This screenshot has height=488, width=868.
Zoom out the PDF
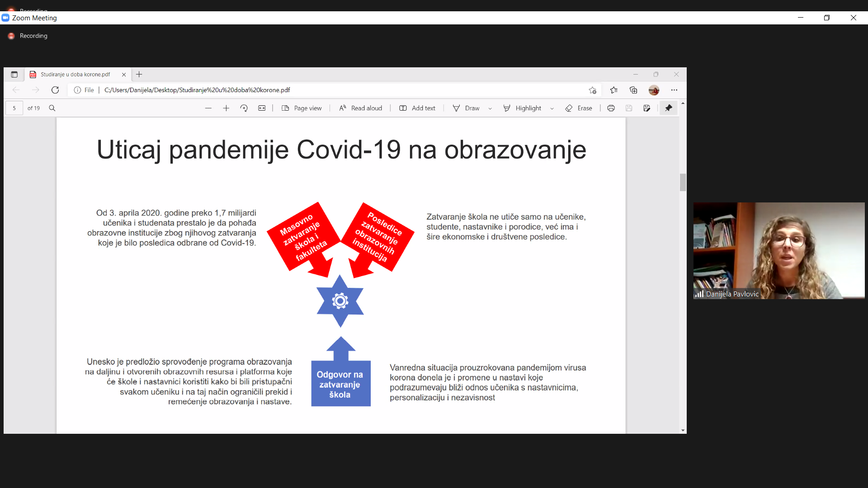[x=208, y=108]
